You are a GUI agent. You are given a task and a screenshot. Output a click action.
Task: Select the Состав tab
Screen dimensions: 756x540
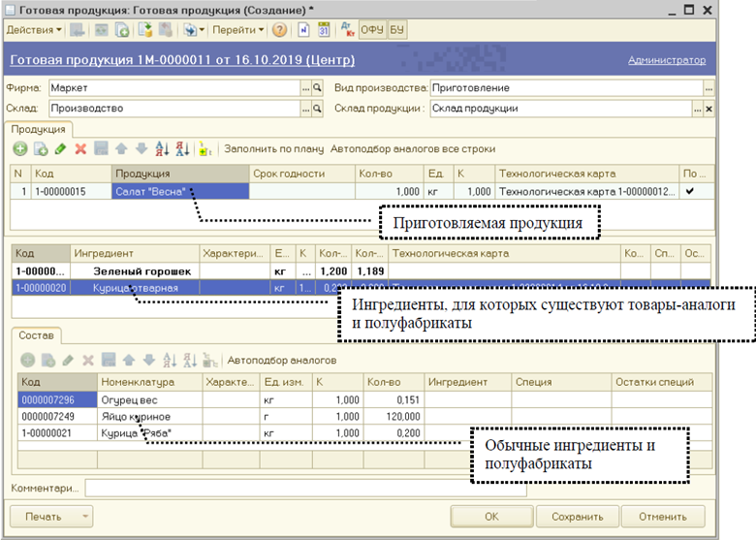point(37,335)
